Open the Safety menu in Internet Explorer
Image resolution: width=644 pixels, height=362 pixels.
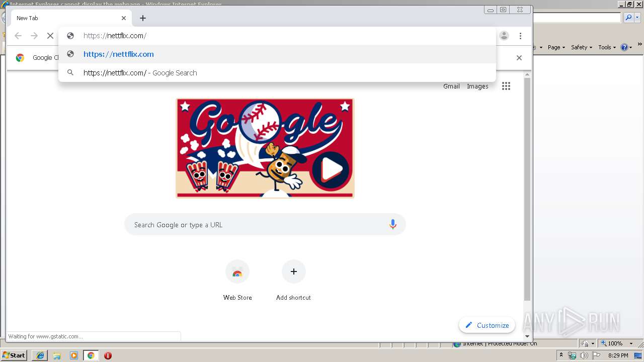[x=582, y=47]
